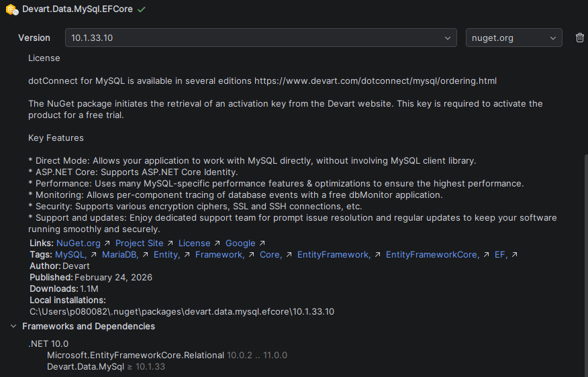
Task: Click the Devart.Data.MySql.EFCore title text
Action: [x=77, y=9]
